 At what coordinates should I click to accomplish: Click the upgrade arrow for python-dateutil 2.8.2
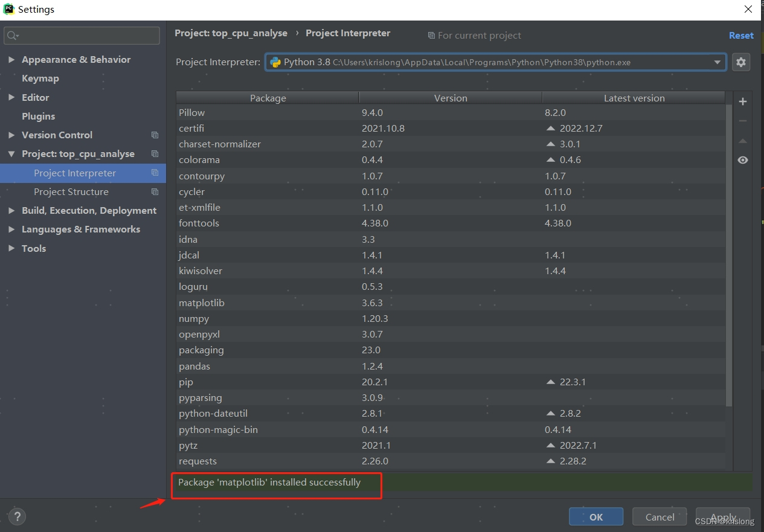pyautogui.click(x=550, y=414)
